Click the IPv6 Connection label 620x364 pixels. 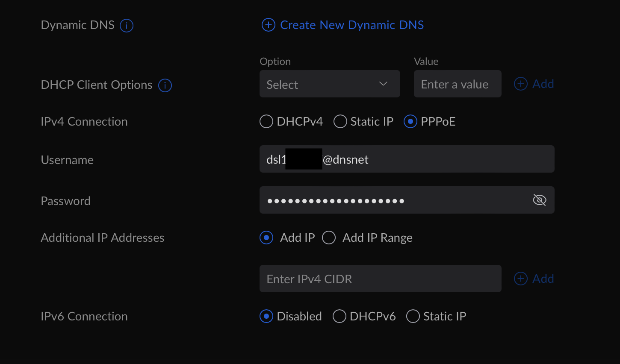(x=84, y=317)
